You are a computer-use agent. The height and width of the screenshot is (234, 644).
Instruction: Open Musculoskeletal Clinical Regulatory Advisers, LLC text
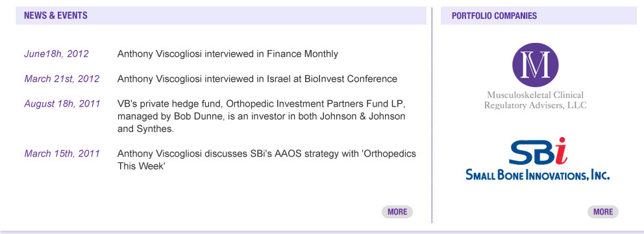pyautogui.click(x=535, y=100)
